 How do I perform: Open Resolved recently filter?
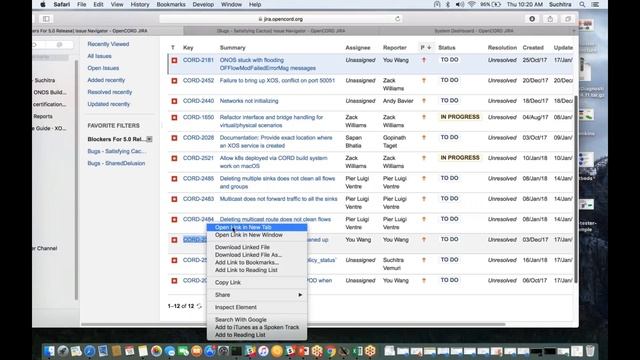point(109,92)
